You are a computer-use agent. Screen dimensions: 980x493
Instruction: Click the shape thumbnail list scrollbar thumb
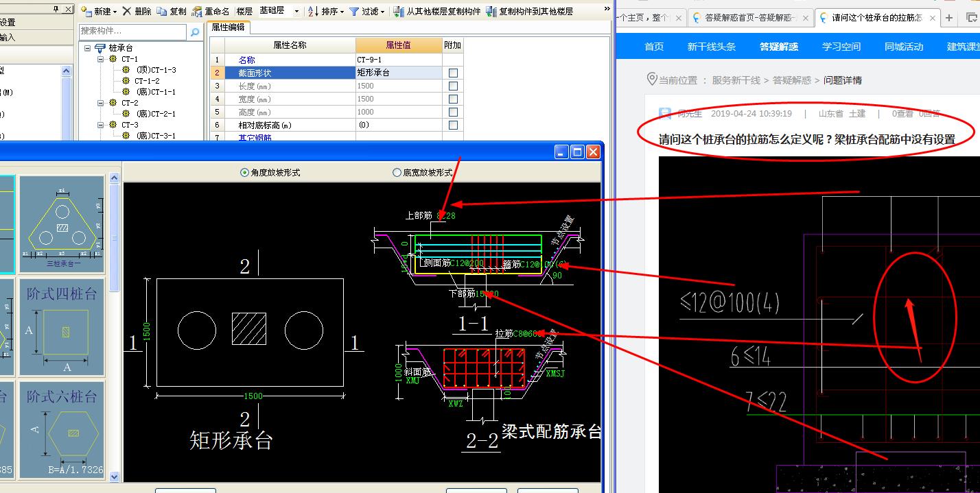(x=114, y=238)
